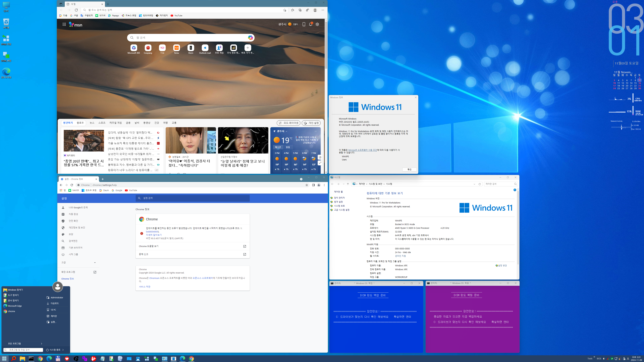Refresh the Edge page
This screenshot has width=644, height=362.
click(76, 10)
